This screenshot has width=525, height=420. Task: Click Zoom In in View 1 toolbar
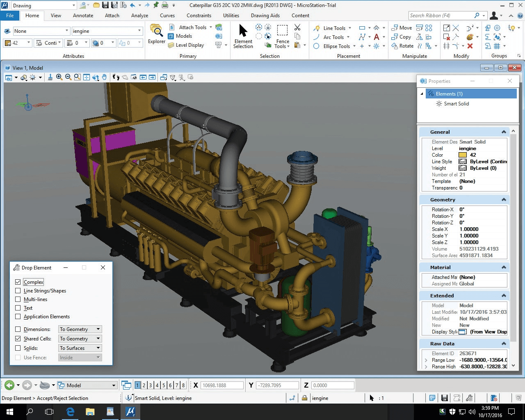pyautogui.click(x=59, y=77)
